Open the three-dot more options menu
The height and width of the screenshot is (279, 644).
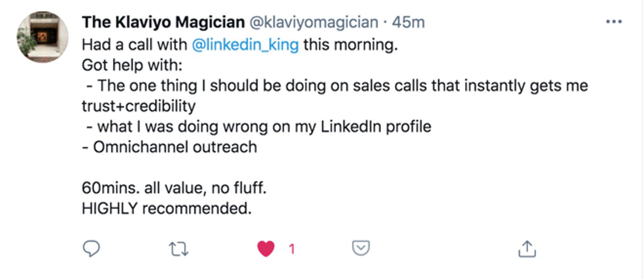coord(613,22)
